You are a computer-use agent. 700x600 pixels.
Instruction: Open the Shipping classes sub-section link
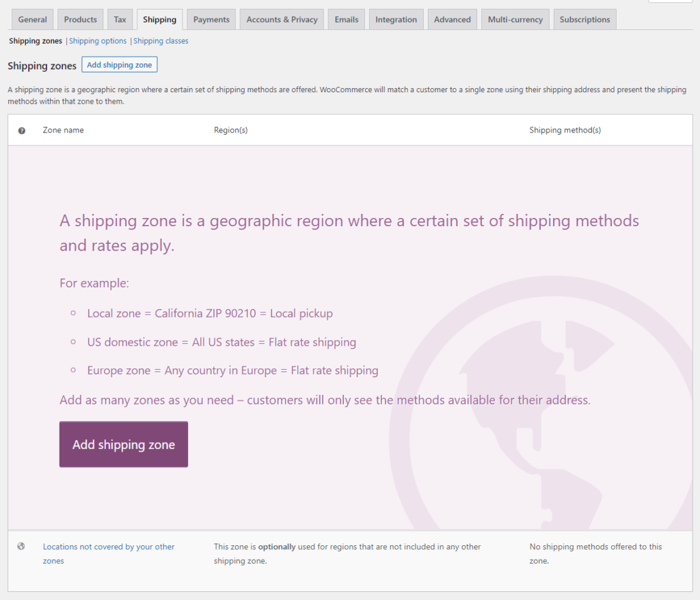tap(161, 41)
